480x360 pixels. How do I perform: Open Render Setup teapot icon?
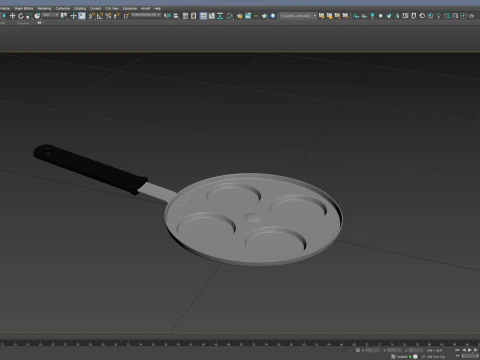coord(239,16)
